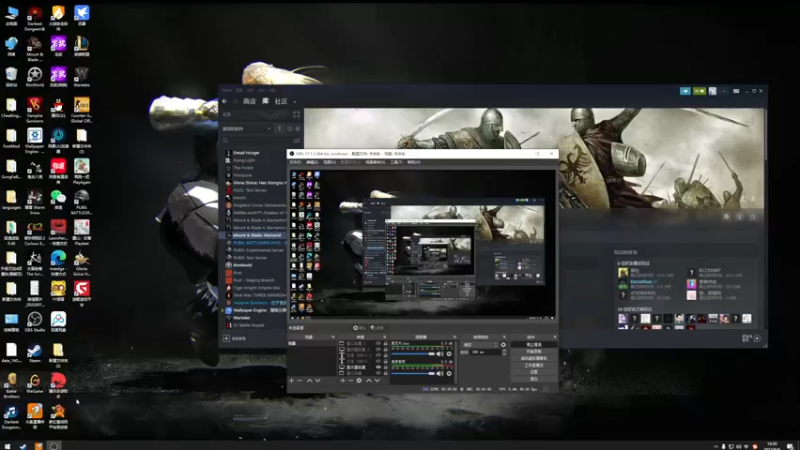This screenshot has width=800, height=450.
Task: Adjust the 麦克风/Aux volume slider
Action: pos(413,354)
